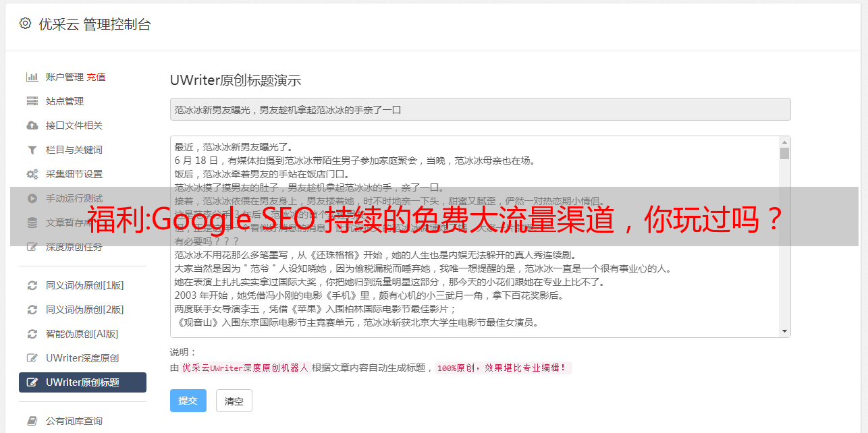Click inside the article content textarea
The width and height of the screenshot is (868, 433).
(474, 237)
